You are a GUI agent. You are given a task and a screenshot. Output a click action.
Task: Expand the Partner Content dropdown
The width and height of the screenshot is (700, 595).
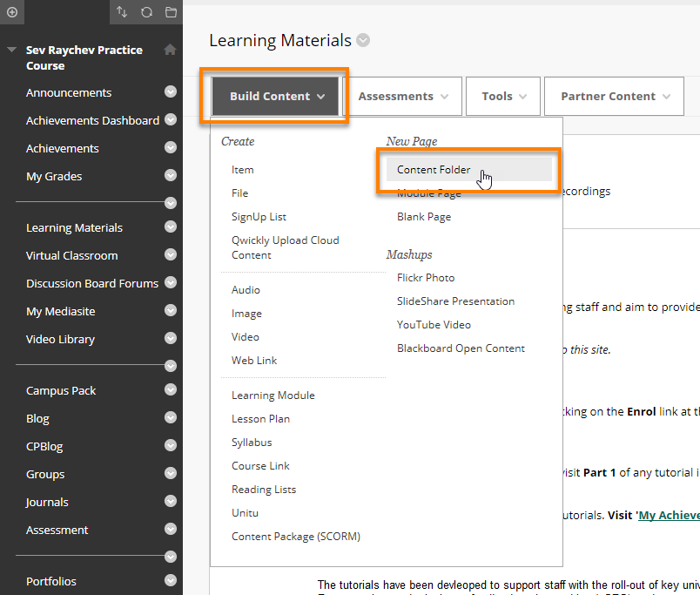coord(616,97)
